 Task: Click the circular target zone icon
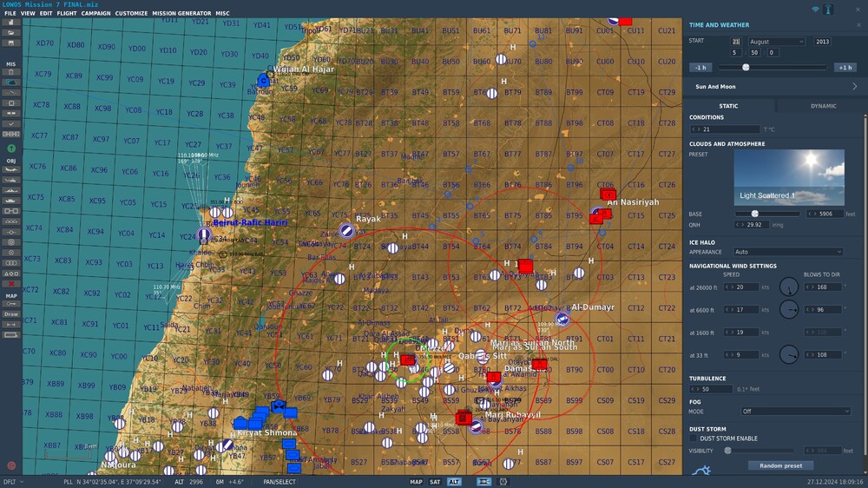[10, 242]
